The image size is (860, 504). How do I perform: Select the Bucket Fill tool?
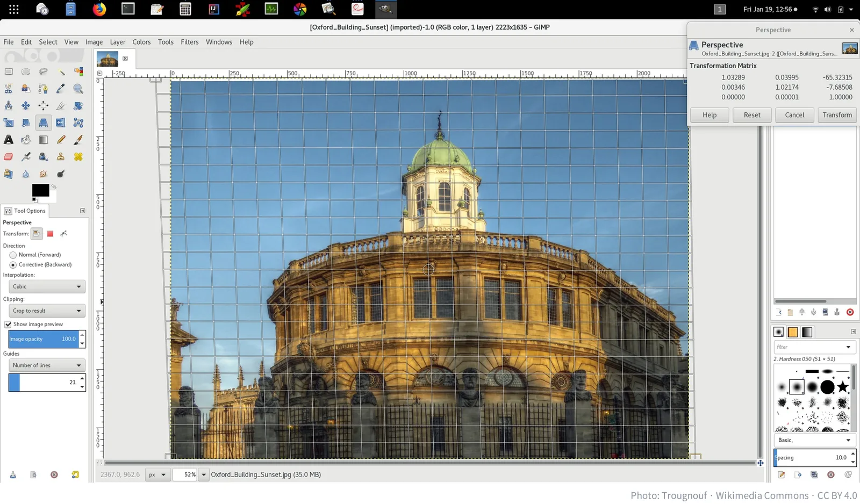(26, 140)
